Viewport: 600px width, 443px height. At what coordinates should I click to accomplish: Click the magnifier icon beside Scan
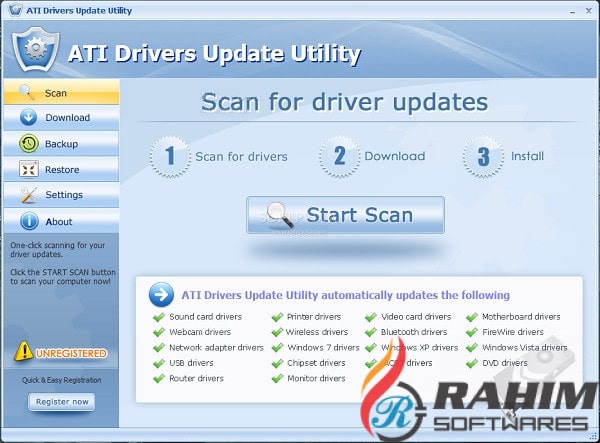28,93
